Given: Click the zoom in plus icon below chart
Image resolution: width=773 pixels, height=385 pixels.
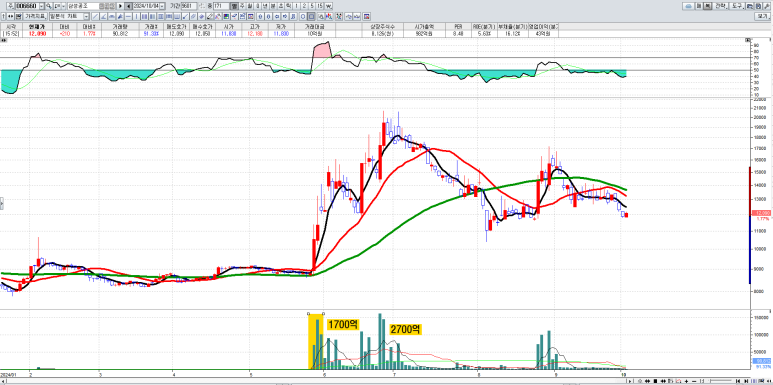Looking at the screenshot, I should click(x=687, y=381).
